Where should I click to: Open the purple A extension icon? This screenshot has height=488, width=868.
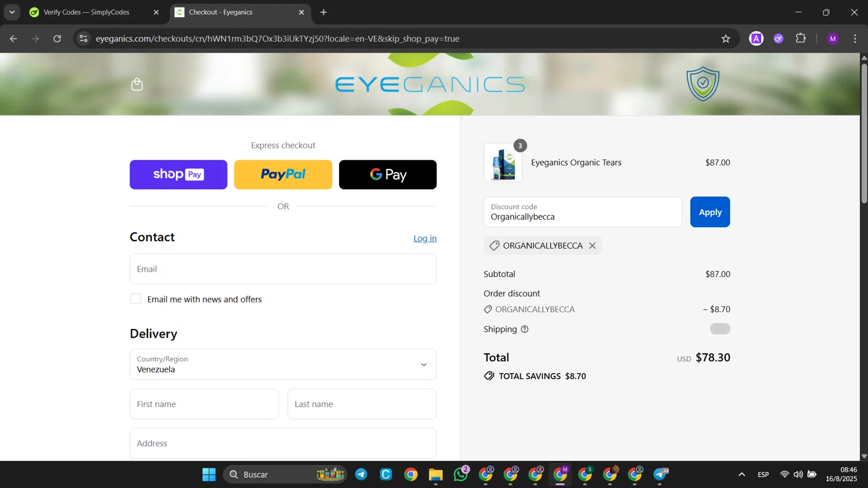756,39
